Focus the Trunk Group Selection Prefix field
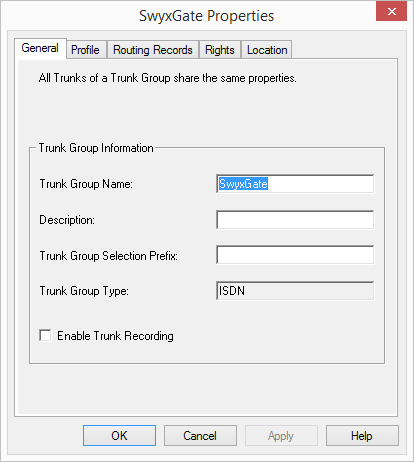Image resolution: width=414 pixels, height=462 pixels. click(295, 255)
